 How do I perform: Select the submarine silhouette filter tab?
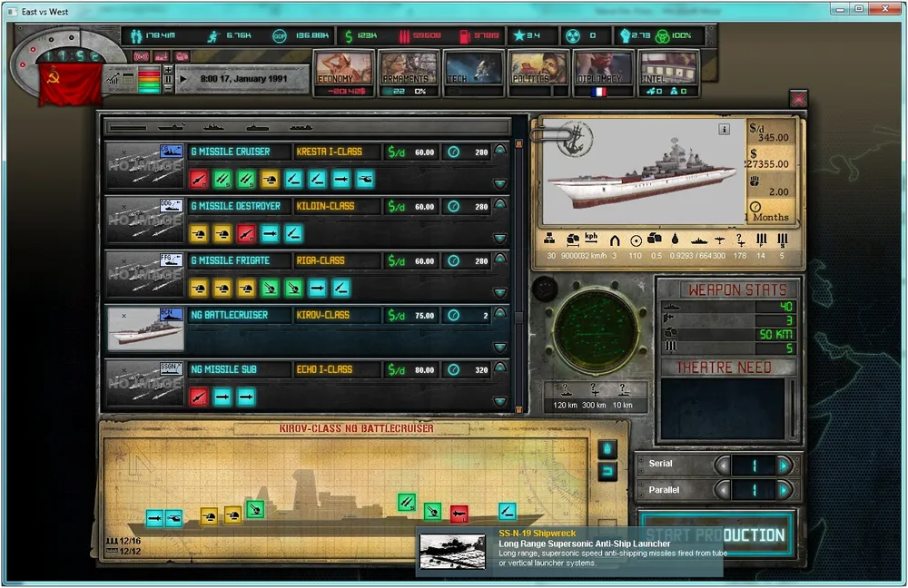click(x=257, y=127)
